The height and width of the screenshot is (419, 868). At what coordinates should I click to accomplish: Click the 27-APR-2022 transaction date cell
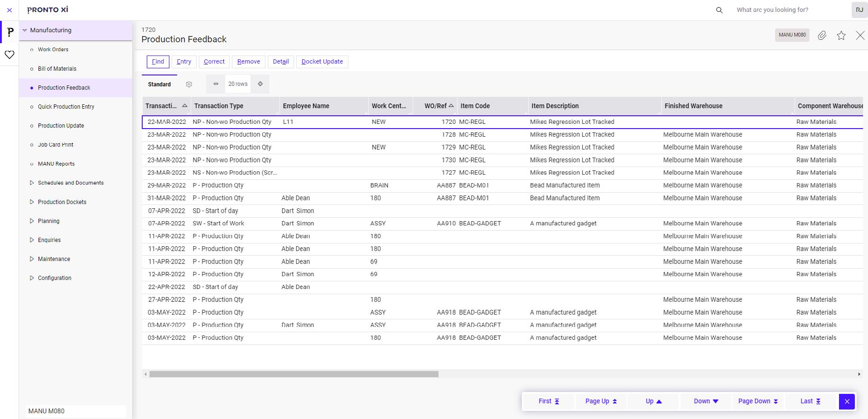[166, 300]
